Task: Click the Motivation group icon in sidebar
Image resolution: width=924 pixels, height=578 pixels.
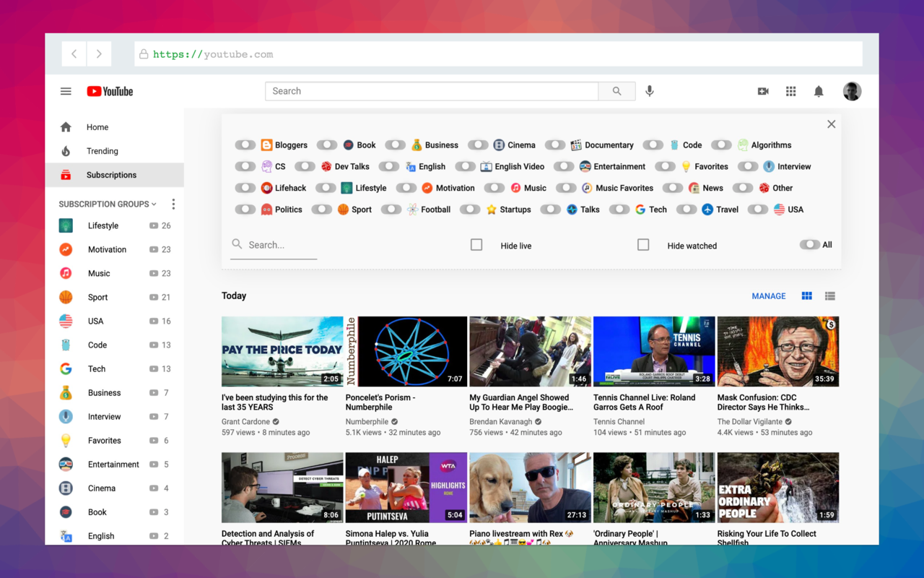Action: [66, 249]
